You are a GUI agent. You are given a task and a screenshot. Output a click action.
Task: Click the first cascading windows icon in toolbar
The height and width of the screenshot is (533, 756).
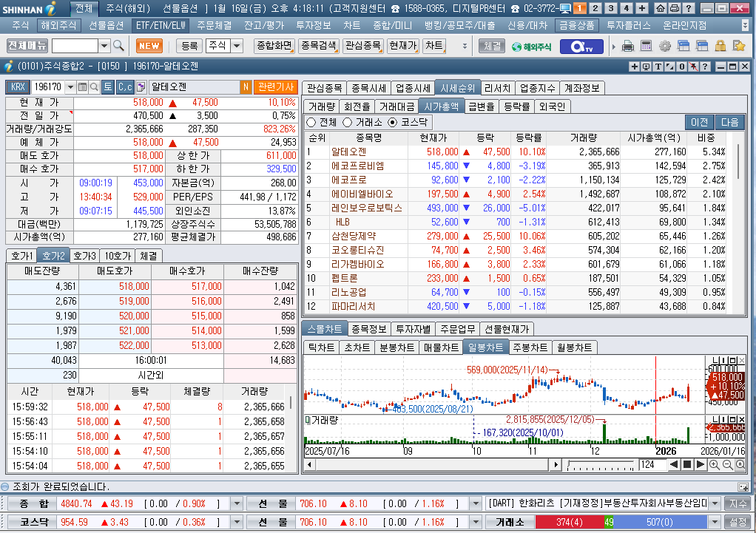tap(684, 47)
